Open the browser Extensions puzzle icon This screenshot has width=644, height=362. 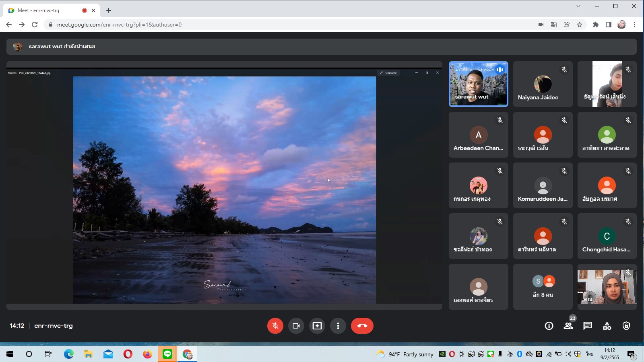click(596, 25)
